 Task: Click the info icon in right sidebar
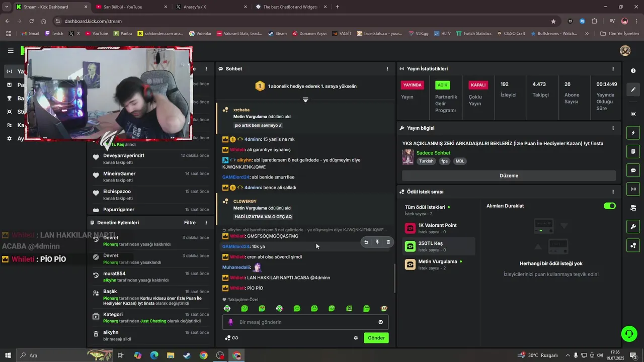point(633,71)
